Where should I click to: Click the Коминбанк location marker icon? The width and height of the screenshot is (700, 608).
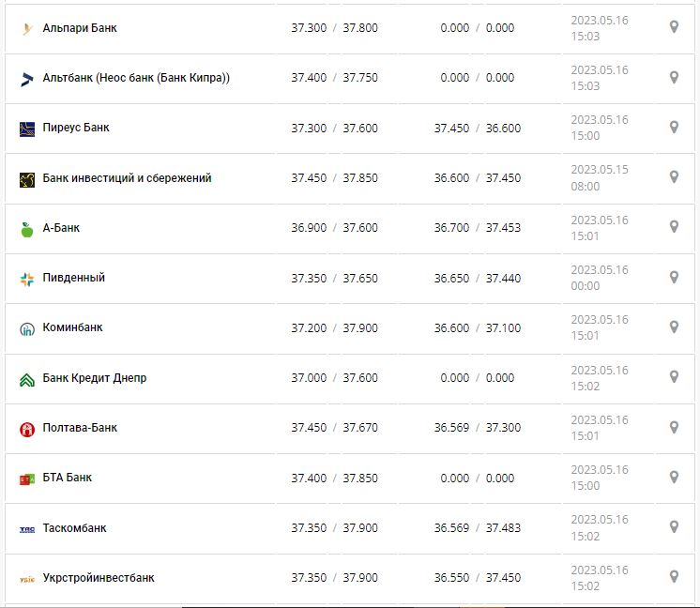(673, 327)
